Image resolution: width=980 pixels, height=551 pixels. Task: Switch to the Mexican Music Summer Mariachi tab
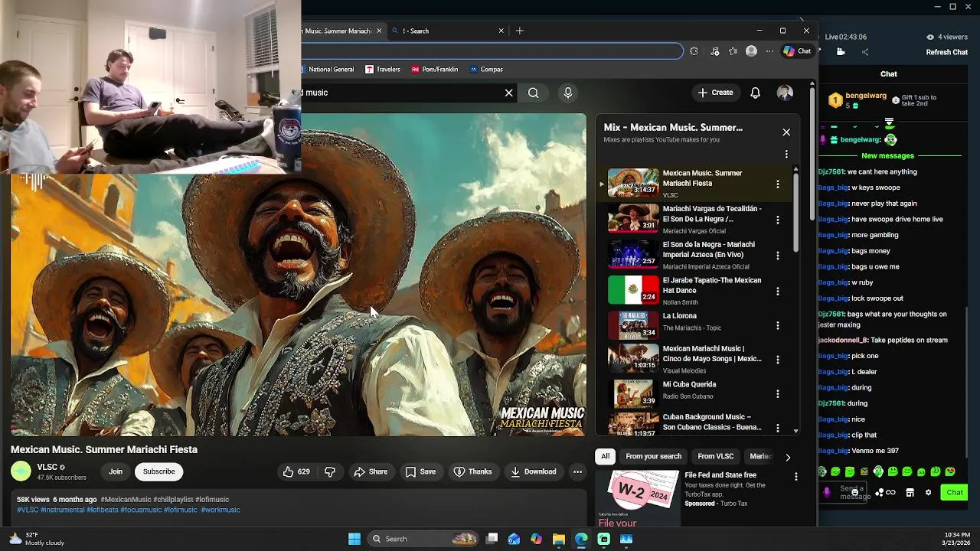[341, 31]
